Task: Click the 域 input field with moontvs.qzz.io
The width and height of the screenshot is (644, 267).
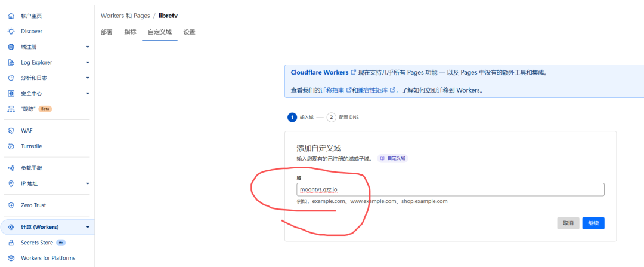Action: [450, 189]
